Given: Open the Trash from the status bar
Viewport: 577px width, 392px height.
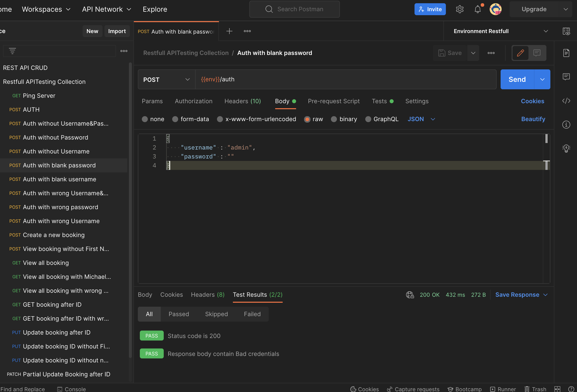Looking at the screenshot, I should 535,389.
